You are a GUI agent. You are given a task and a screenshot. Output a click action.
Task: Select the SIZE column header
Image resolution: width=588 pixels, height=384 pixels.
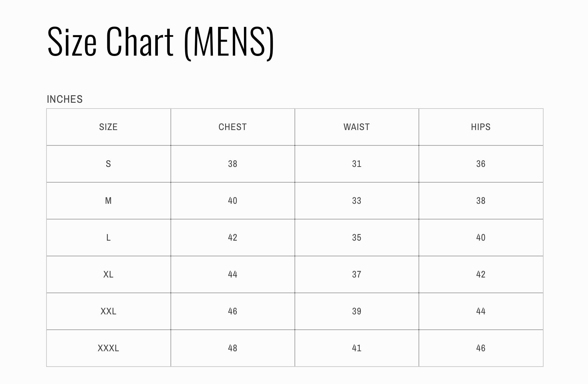(108, 127)
